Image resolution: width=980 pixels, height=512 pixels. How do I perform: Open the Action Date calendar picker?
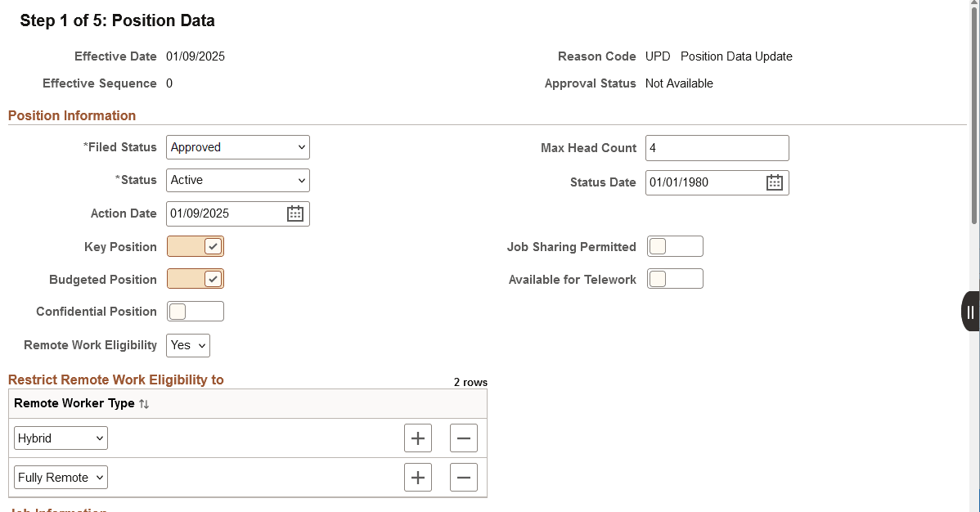[295, 213]
